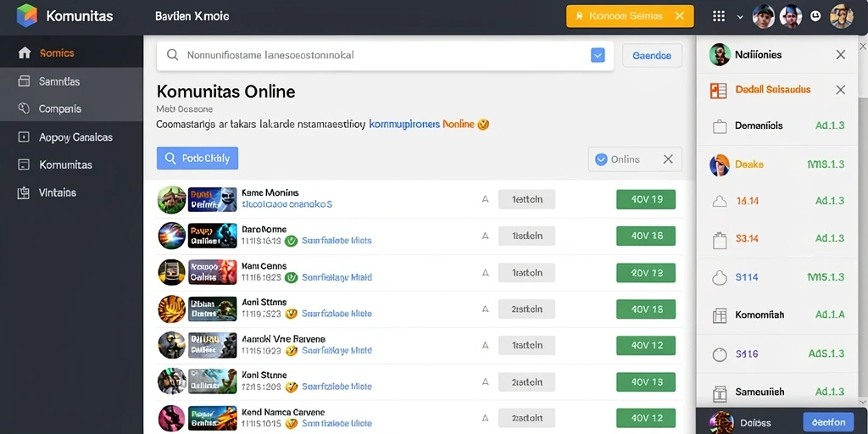Click the Komunitas cube logo
Screen dimensions: 868x434
coord(26,15)
